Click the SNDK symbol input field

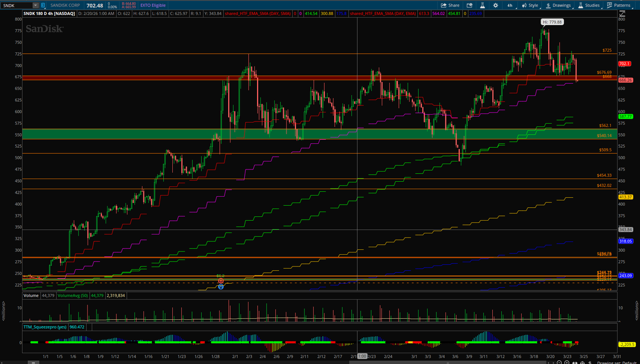coord(17,5)
